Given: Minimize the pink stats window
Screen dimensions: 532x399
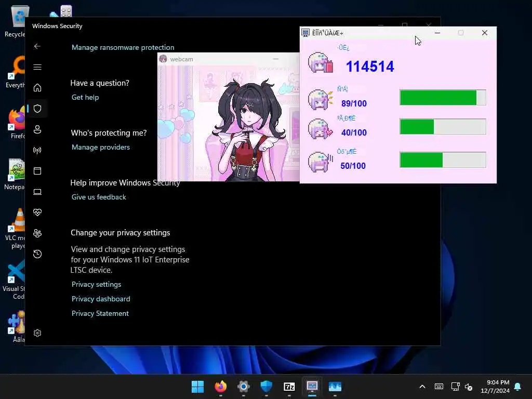Looking at the screenshot, I should tap(437, 33).
